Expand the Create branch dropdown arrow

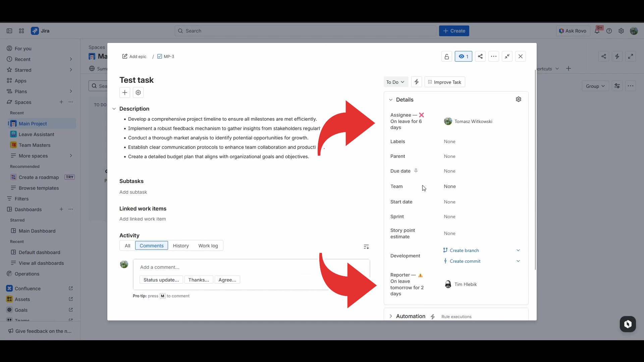click(x=518, y=250)
